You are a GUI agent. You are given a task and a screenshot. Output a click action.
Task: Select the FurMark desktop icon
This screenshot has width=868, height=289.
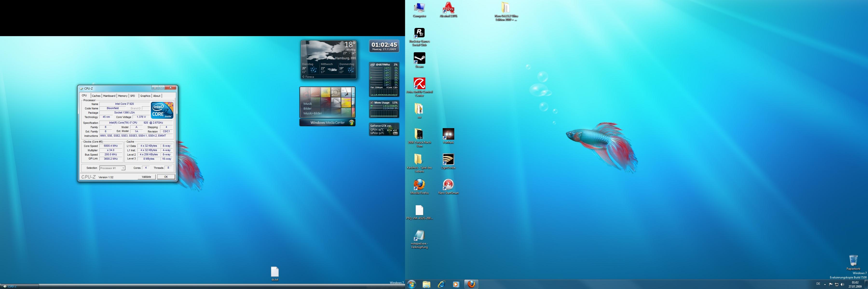[x=448, y=134]
